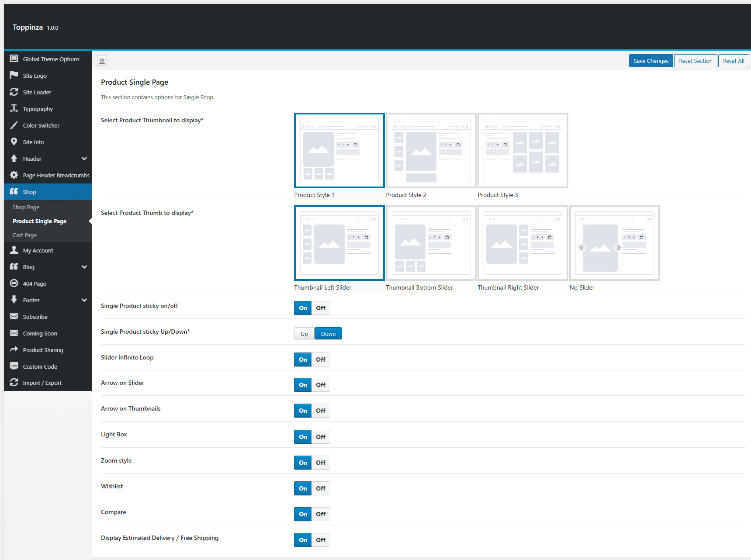751x560 pixels.
Task: Click the Site Info pin icon
Action: [14, 142]
